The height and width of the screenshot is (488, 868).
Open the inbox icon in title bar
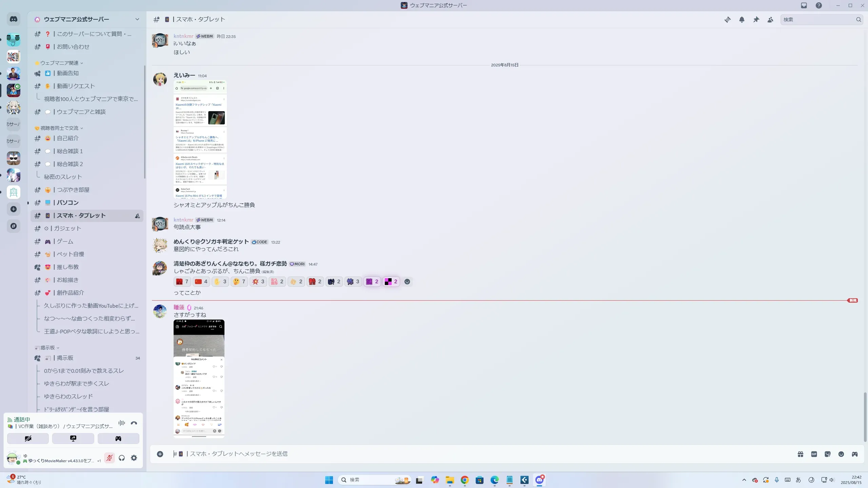[x=804, y=5]
